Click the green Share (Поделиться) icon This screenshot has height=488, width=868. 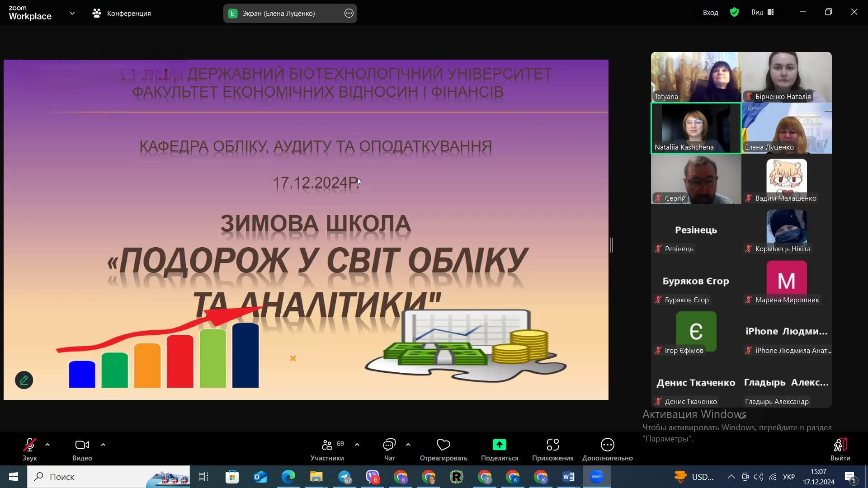pos(499,445)
